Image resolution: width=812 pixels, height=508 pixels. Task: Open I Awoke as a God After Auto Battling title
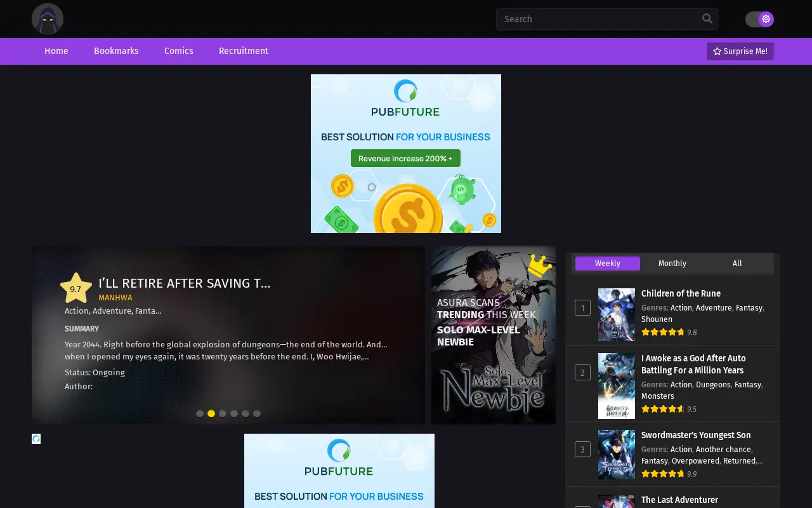(x=693, y=364)
